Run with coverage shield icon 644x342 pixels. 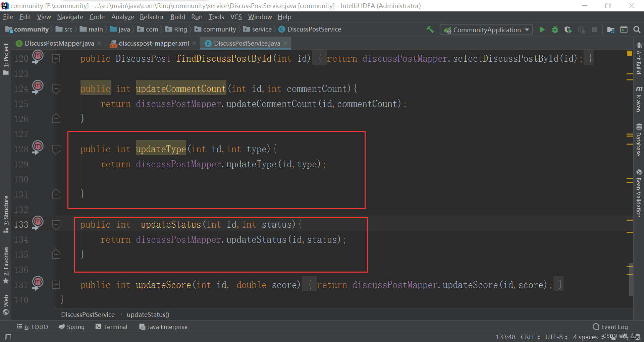(568, 30)
